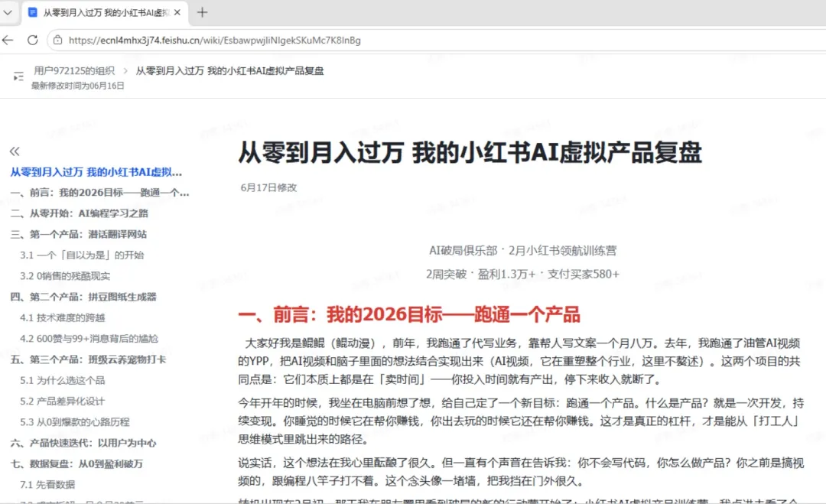Click breadcrumb document title 从零到月入过万
The height and width of the screenshot is (504, 826).
pyautogui.click(x=229, y=70)
